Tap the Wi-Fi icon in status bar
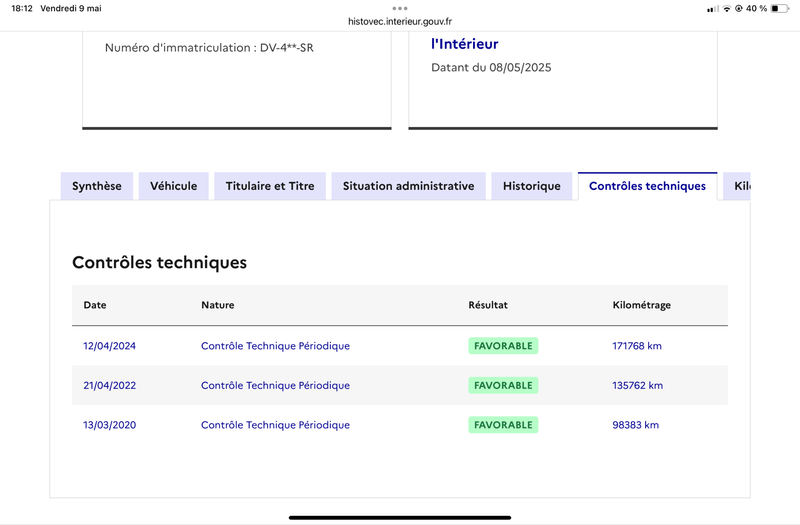The width and height of the screenshot is (800, 525). [x=727, y=9]
